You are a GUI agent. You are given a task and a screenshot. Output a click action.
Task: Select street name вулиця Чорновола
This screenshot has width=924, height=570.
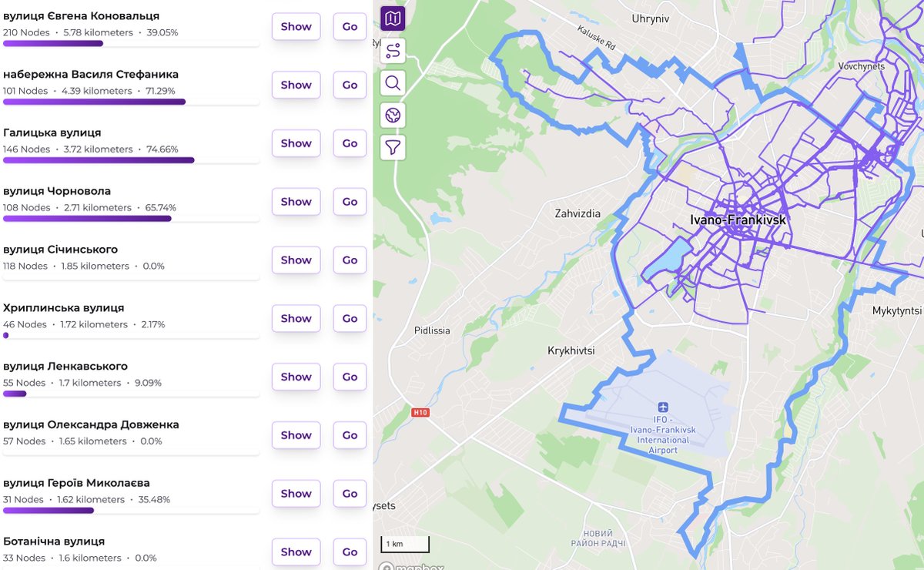57,191
